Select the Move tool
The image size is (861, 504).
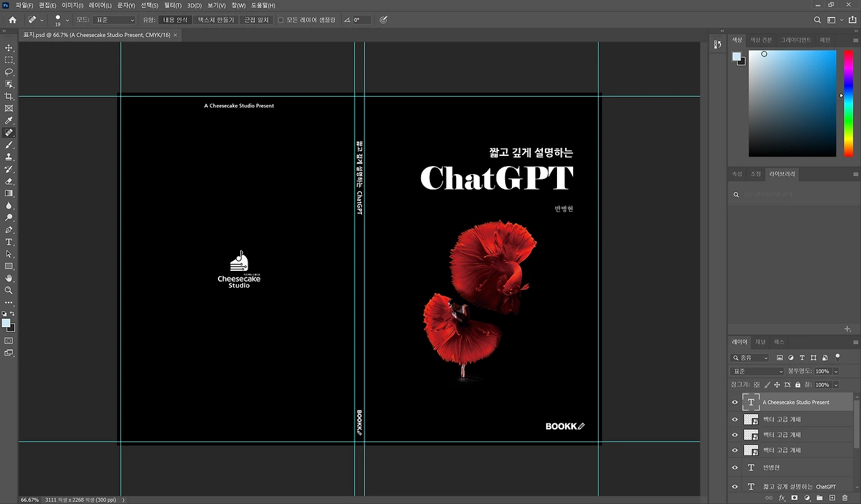[9, 48]
